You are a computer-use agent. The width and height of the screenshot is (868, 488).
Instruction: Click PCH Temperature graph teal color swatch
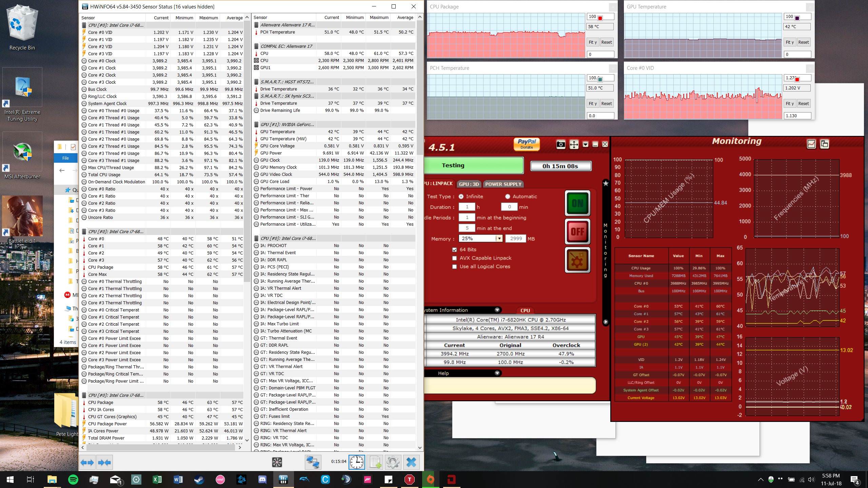(600, 79)
